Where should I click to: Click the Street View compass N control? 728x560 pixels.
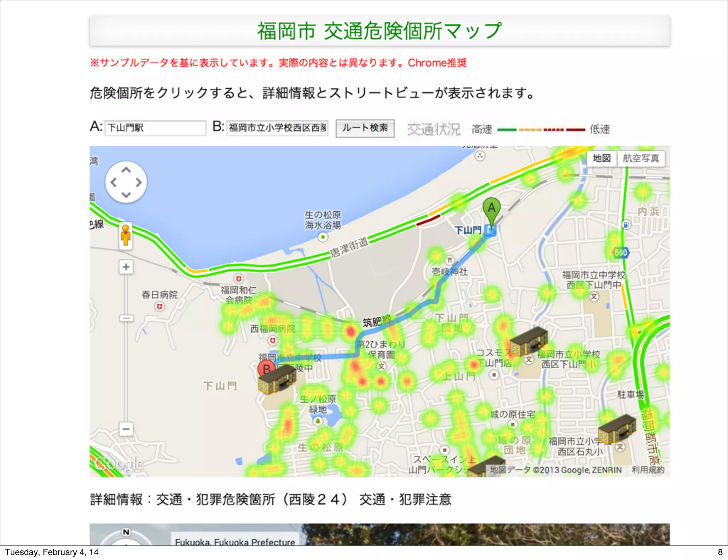click(126, 532)
